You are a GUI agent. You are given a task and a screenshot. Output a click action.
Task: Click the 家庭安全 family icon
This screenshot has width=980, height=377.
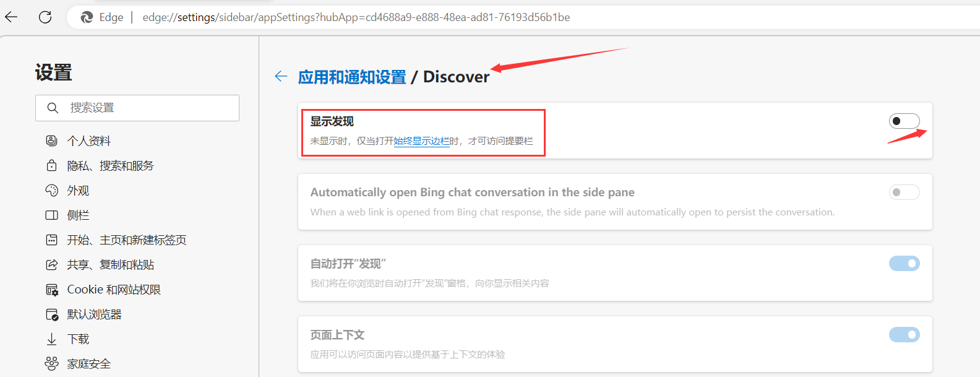click(52, 363)
